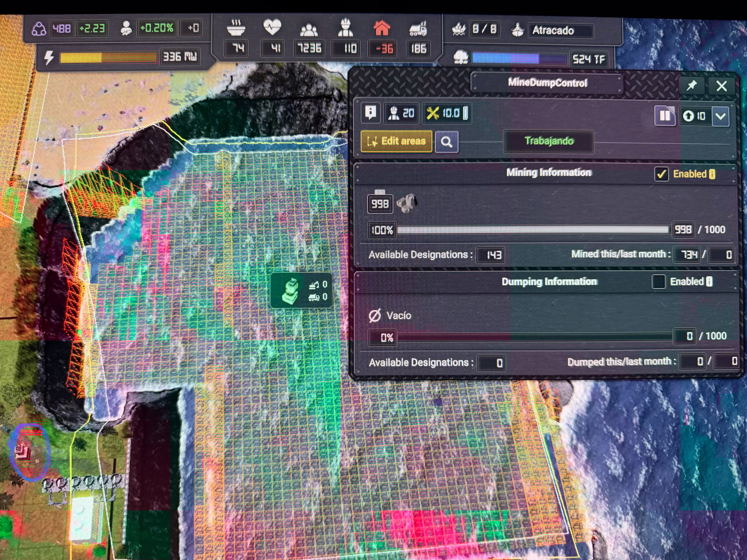Click the Trabajando status label

click(549, 141)
